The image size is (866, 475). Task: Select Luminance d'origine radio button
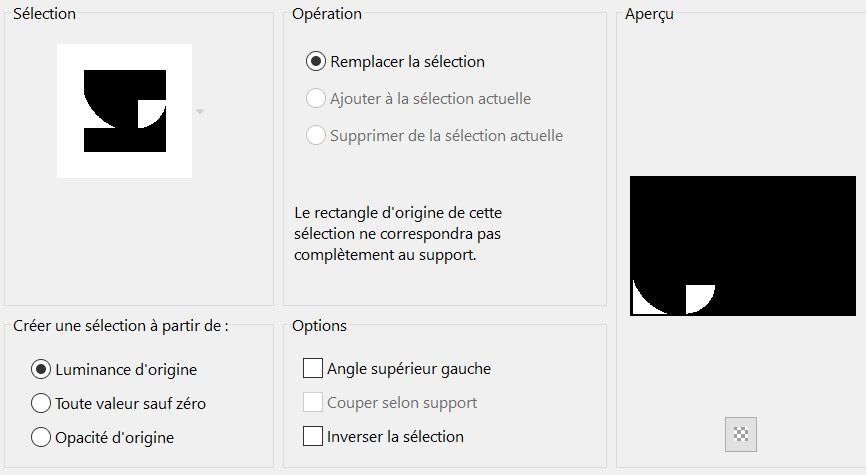pyautogui.click(x=41, y=370)
